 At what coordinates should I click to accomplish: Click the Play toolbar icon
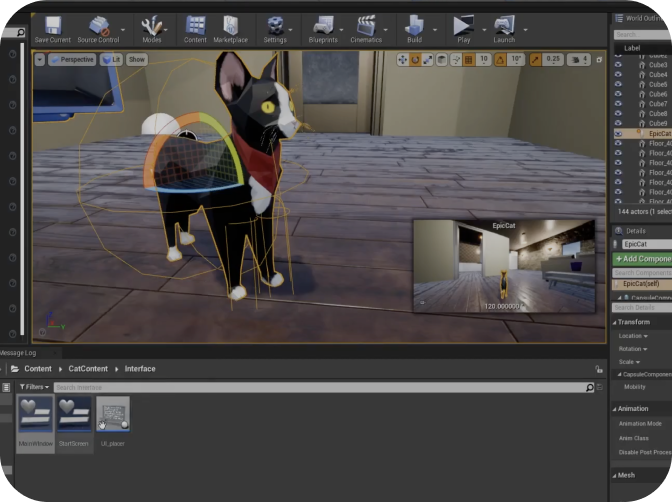click(x=463, y=29)
